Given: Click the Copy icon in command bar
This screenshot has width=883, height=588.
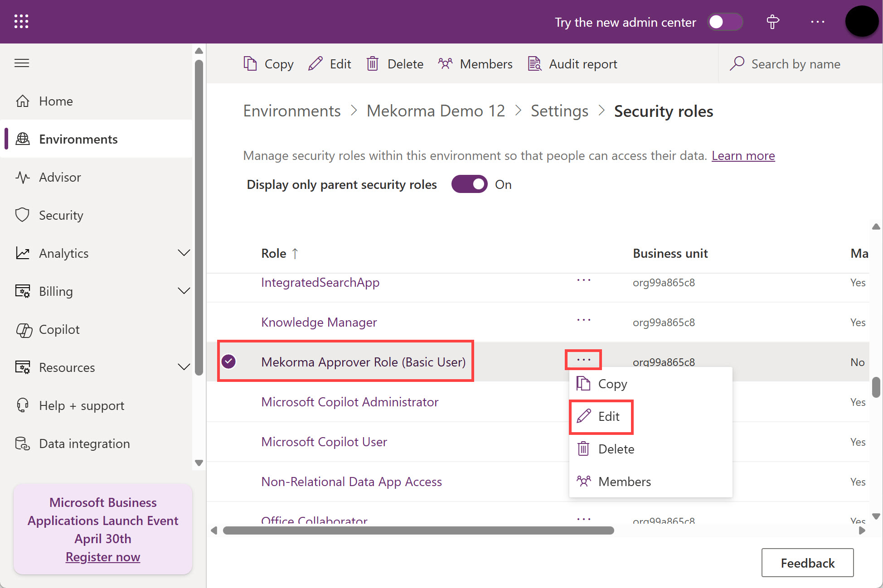Looking at the screenshot, I should 250,64.
